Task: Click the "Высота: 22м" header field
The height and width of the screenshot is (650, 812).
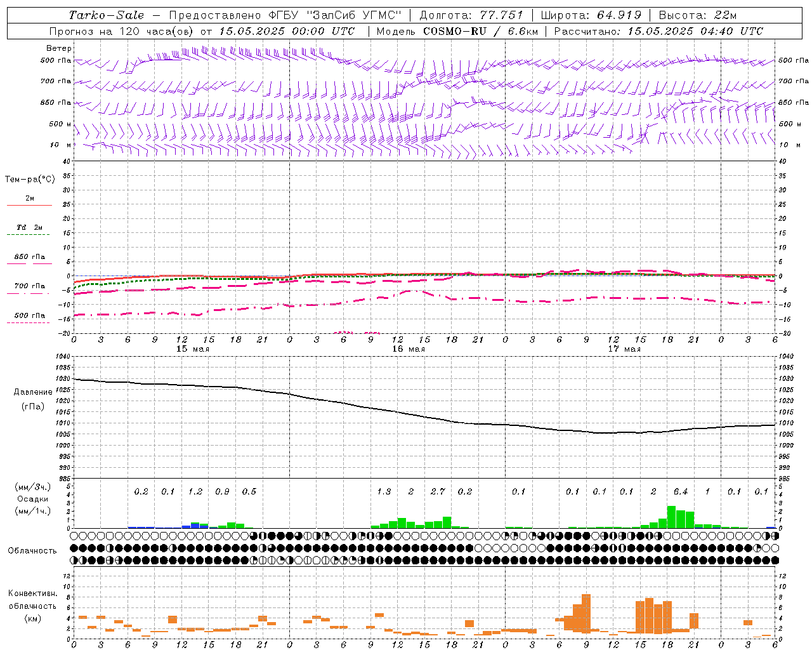Action: 698,15
